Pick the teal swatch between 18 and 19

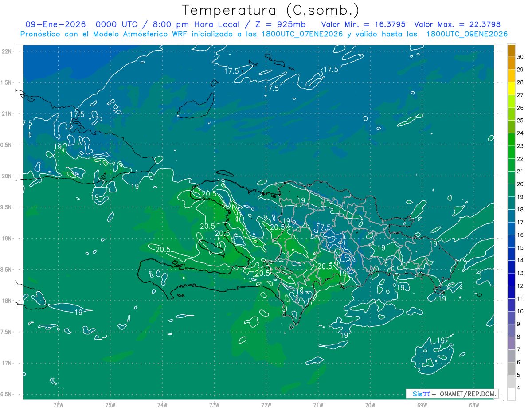click(511, 203)
